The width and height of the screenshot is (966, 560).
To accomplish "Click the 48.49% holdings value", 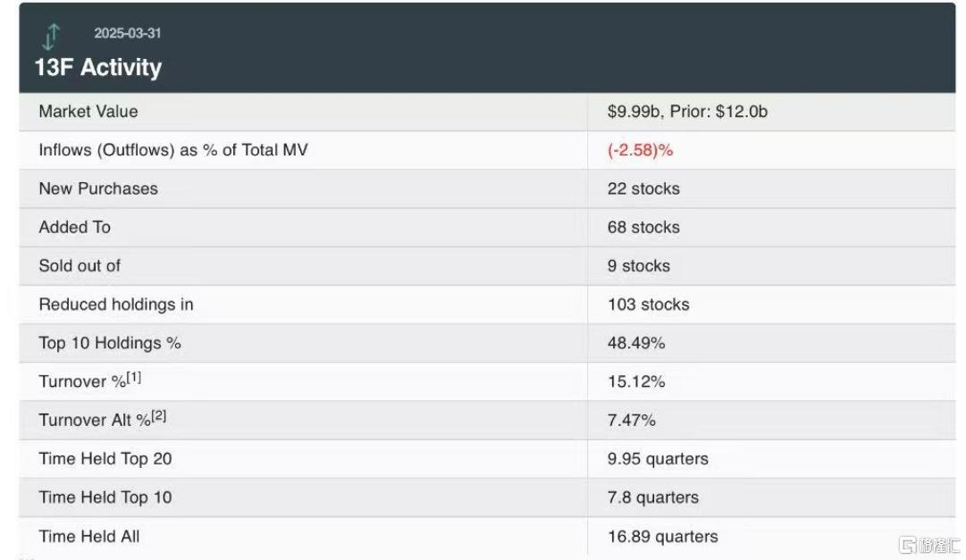I will coord(635,343).
